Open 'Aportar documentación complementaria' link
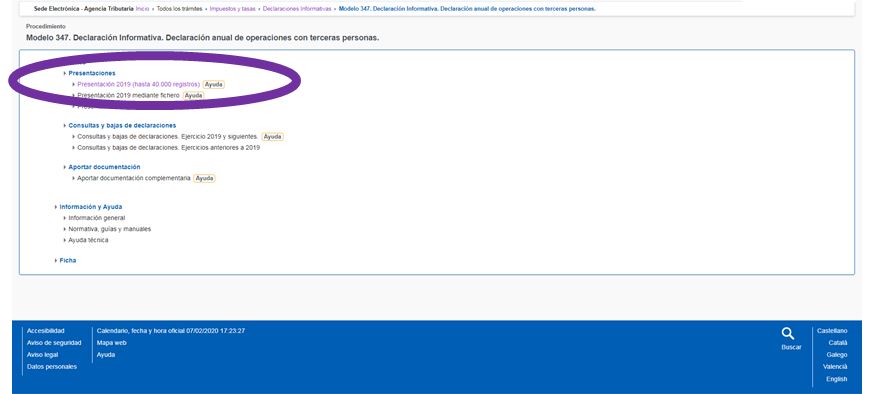 134,178
